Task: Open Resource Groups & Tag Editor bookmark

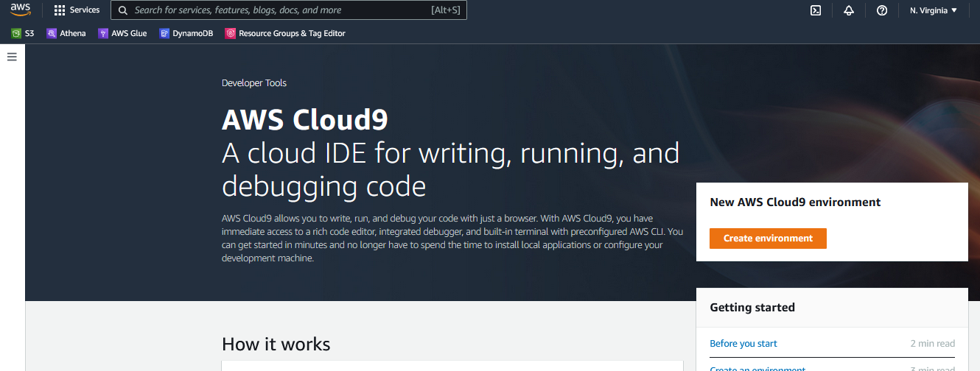Action: pos(285,33)
